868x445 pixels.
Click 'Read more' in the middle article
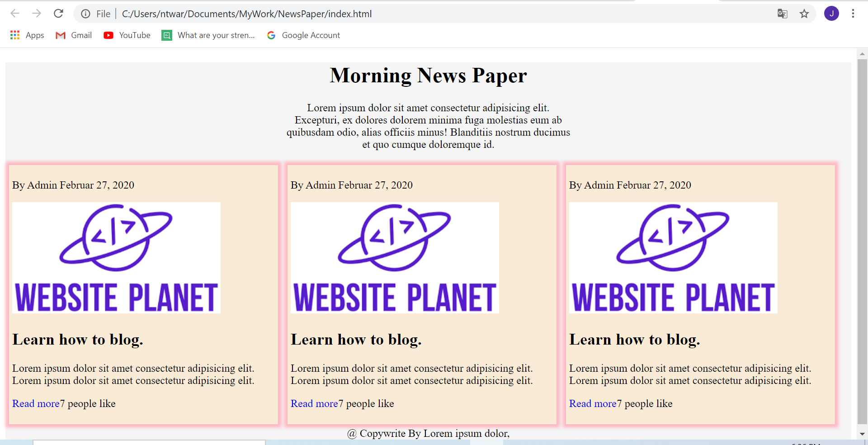[x=314, y=403]
